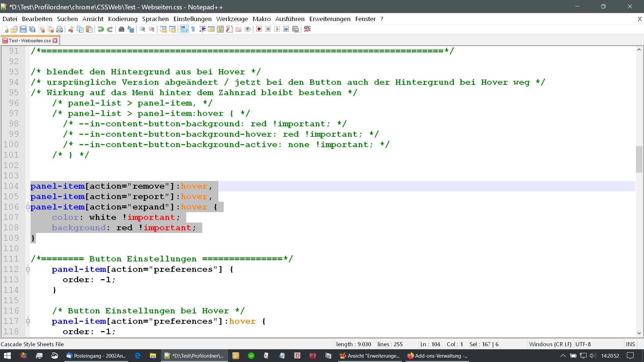The height and width of the screenshot is (362, 644).
Task: Click the vertical scrollbar thumb
Action: coord(639,159)
